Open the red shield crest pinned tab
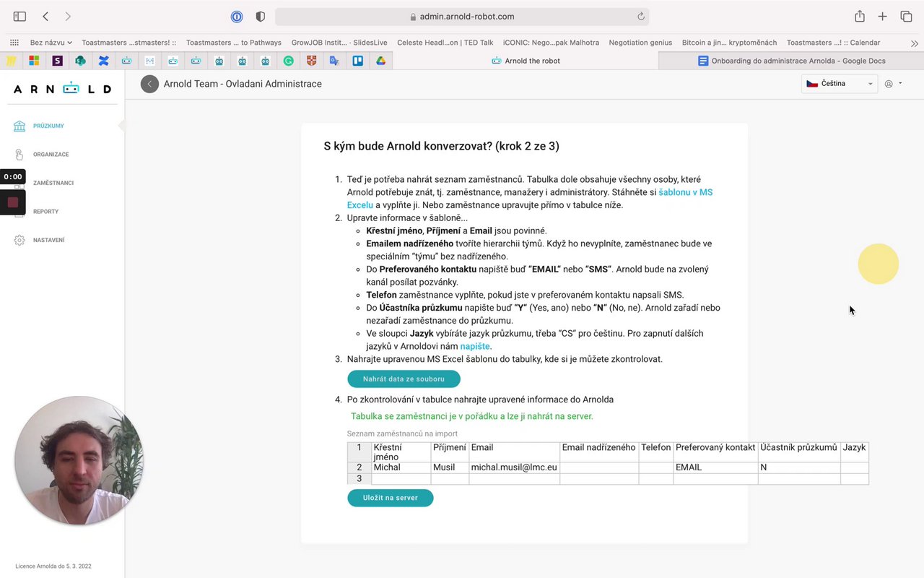 point(311,61)
